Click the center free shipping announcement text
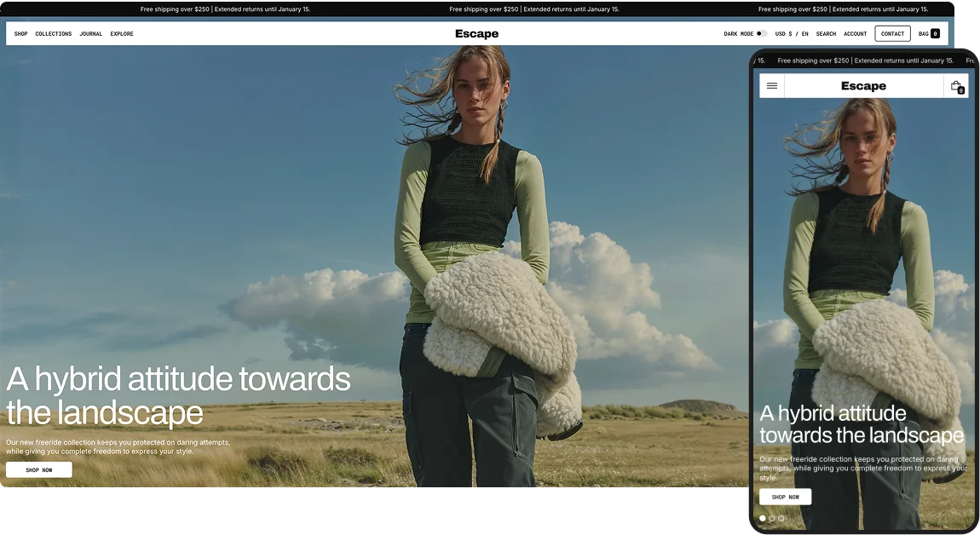The width and height of the screenshot is (980, 535). (x=534, y=9)
